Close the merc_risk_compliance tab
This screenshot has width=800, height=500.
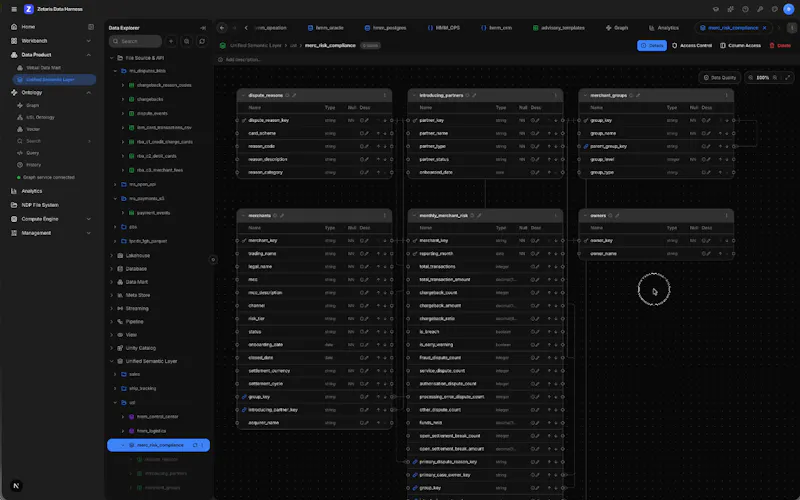pos(764,28)
